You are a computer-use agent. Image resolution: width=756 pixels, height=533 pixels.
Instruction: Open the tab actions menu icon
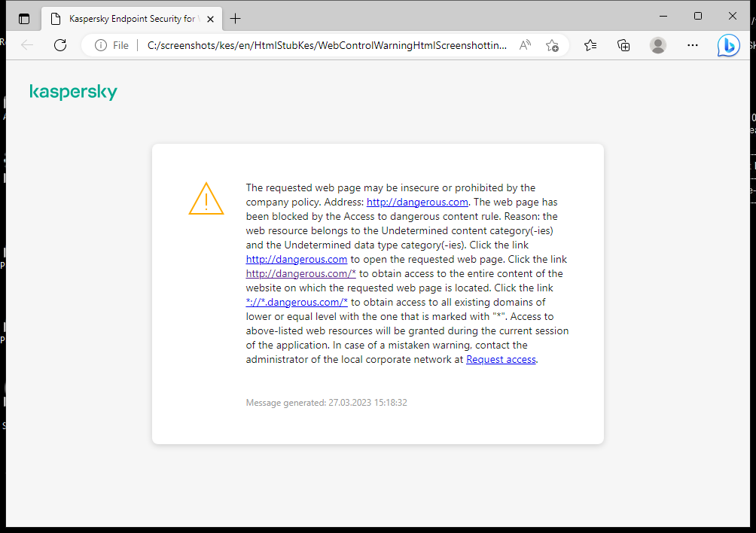pos(24,19)
